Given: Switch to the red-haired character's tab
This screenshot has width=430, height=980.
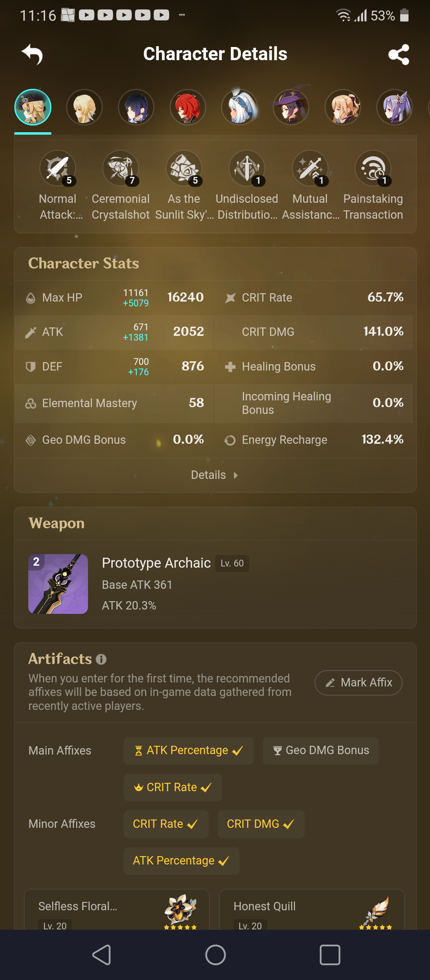Looking at the screenshot, I should [188, 108].
